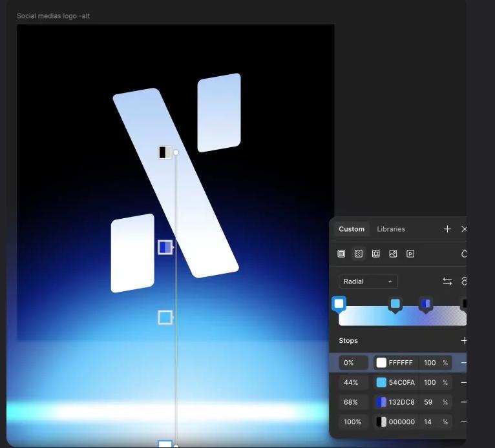The width and height of the screenshot is (495, 448).
Task: Select the Gradient fill type icon
Action: click(x=359, y=254)
